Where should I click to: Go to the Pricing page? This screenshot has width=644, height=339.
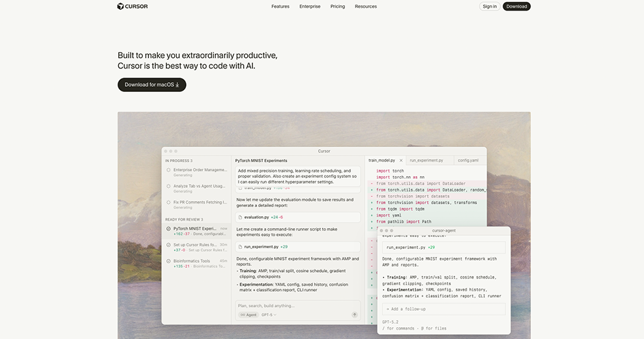click(338, 7)
